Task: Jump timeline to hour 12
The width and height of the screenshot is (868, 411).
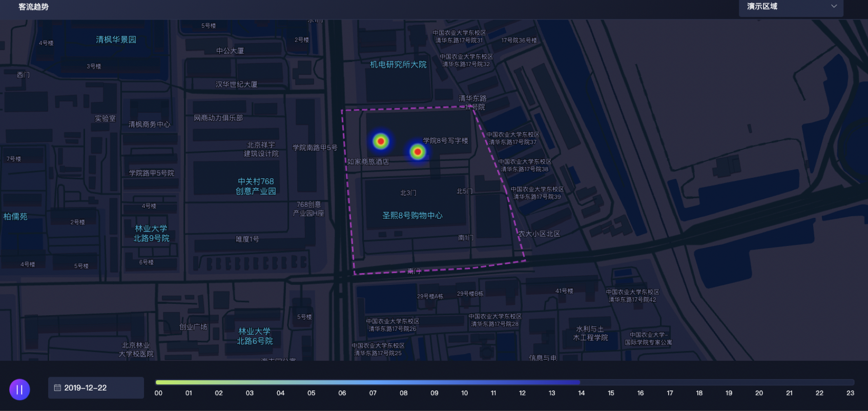Action: pyautogui.click(x=522, y=393)
